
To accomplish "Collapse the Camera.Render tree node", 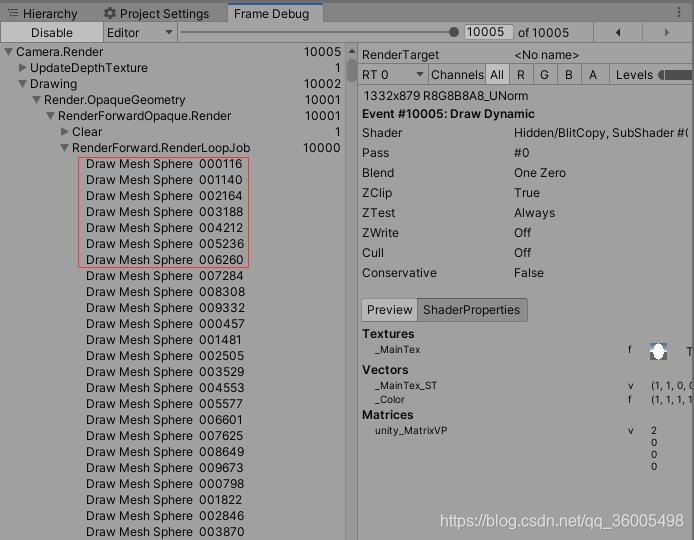I will click(8, 52).
